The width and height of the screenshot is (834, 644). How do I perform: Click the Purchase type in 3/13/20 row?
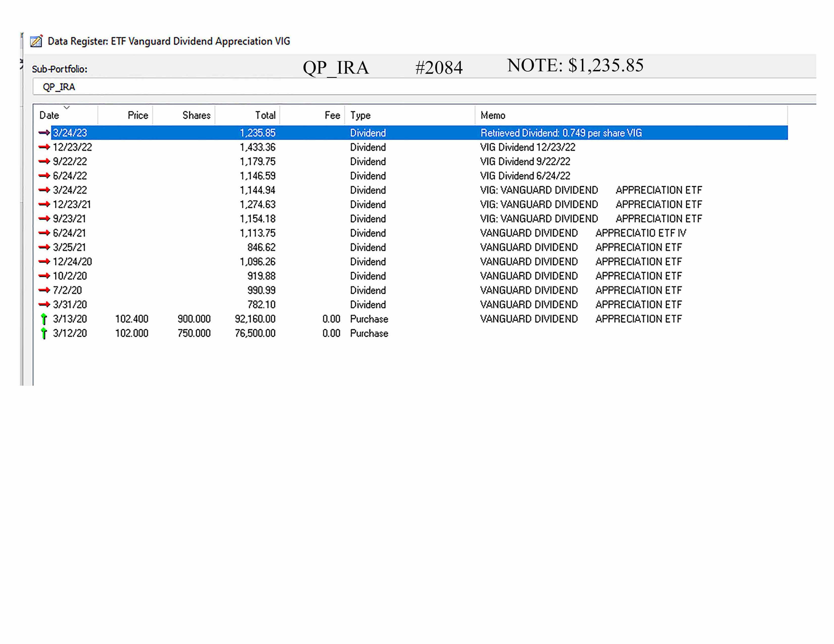coord(369,319)
